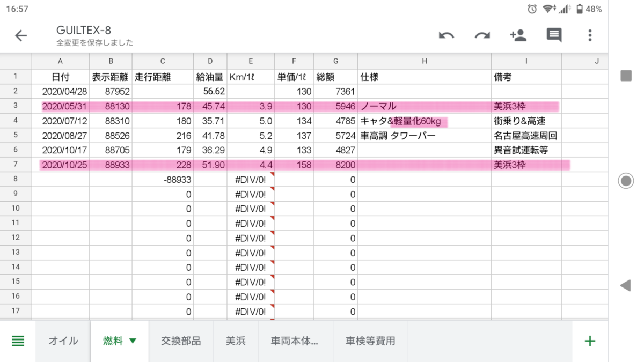
Task: Switch to the オイル sheet tab
Action: (x=63, y=341)
